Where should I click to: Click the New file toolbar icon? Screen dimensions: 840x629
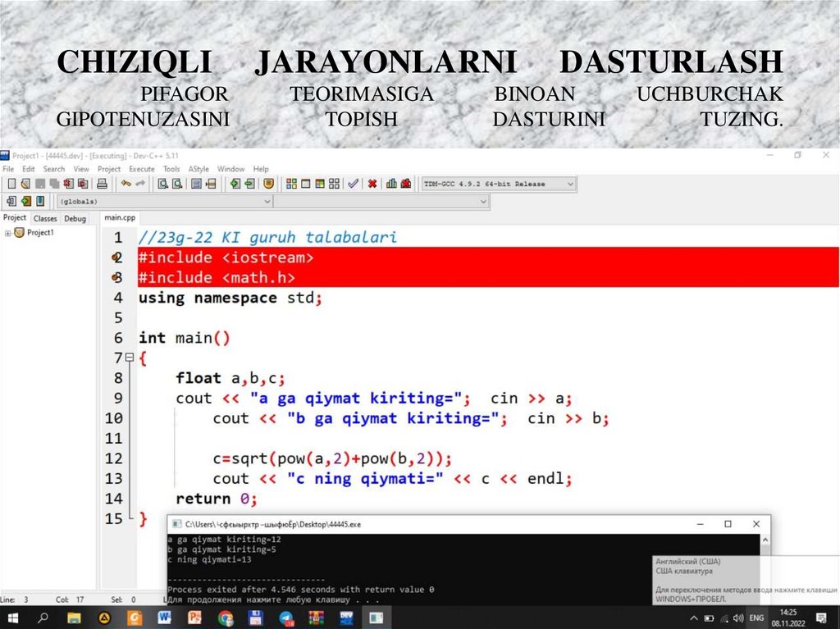coord(11,184)
